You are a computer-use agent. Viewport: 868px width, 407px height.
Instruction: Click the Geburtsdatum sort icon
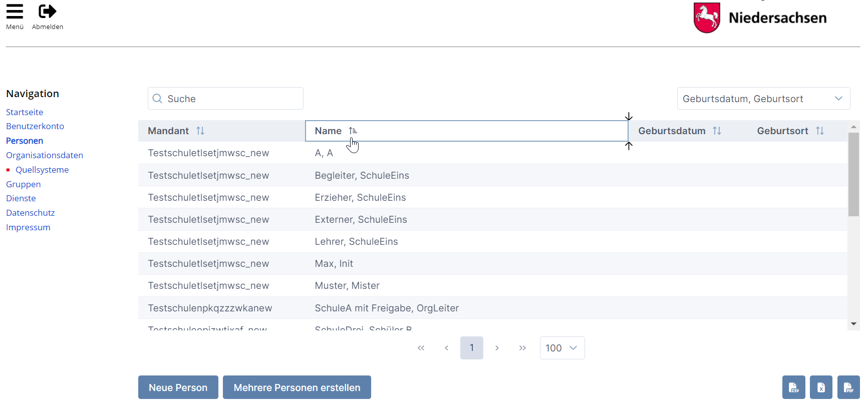pyautogui.click(x=717, y=131)
